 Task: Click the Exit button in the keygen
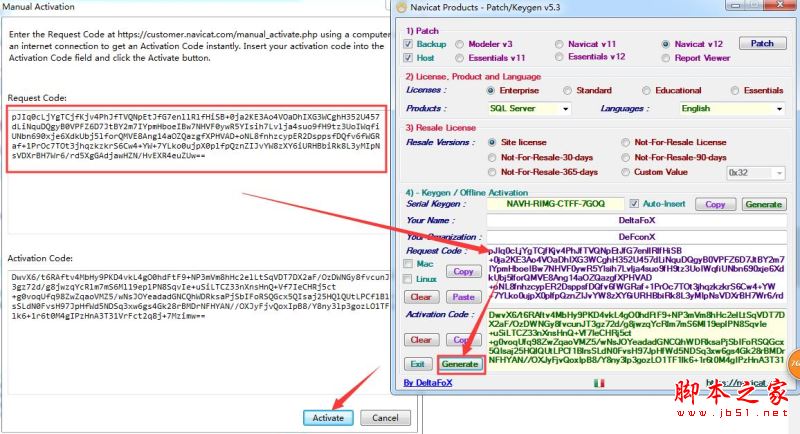pyautogui.click(x=418, y=364)
